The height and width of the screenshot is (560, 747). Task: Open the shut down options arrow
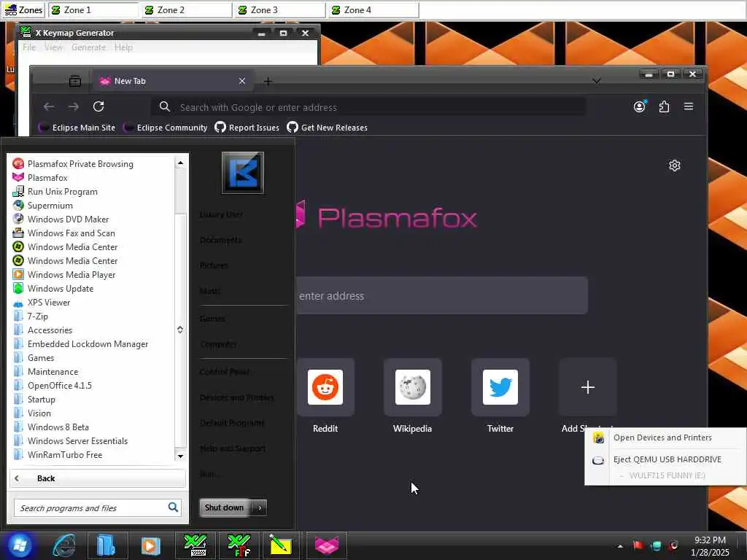pos(260,507)
